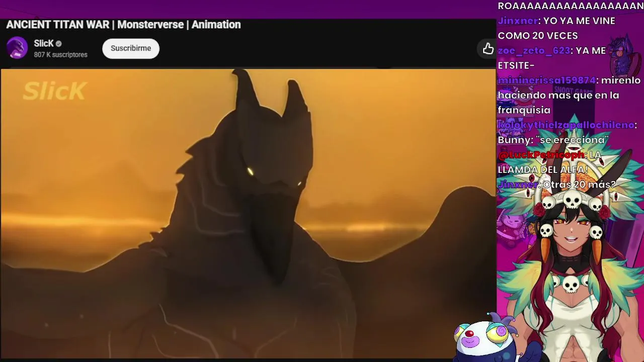The height and width of the screenshot is (362, 644).
Task: Click the ROAAAAAA chat message
Action: 571,6
